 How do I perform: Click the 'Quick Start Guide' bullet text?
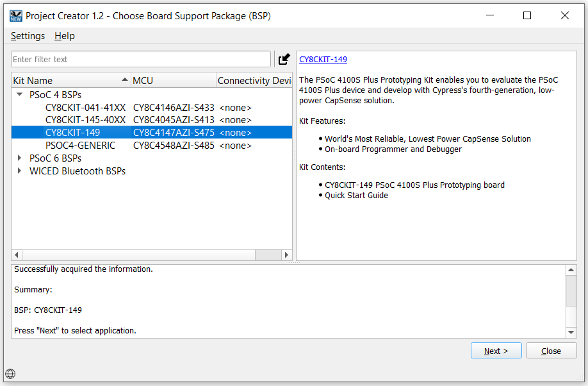point(356,196)
